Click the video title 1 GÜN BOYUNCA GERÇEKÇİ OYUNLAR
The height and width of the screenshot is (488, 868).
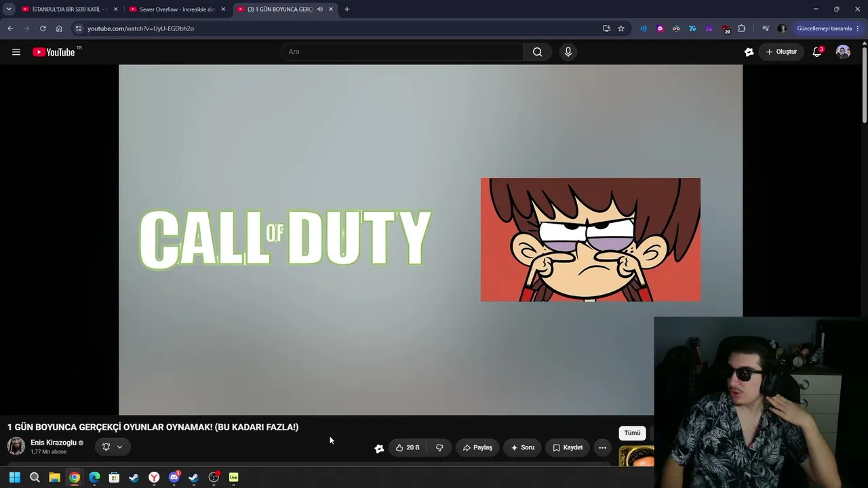(153, 427)
